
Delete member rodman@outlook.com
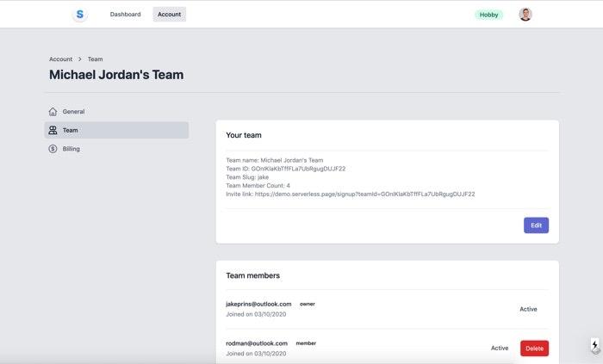click(534, 349)
